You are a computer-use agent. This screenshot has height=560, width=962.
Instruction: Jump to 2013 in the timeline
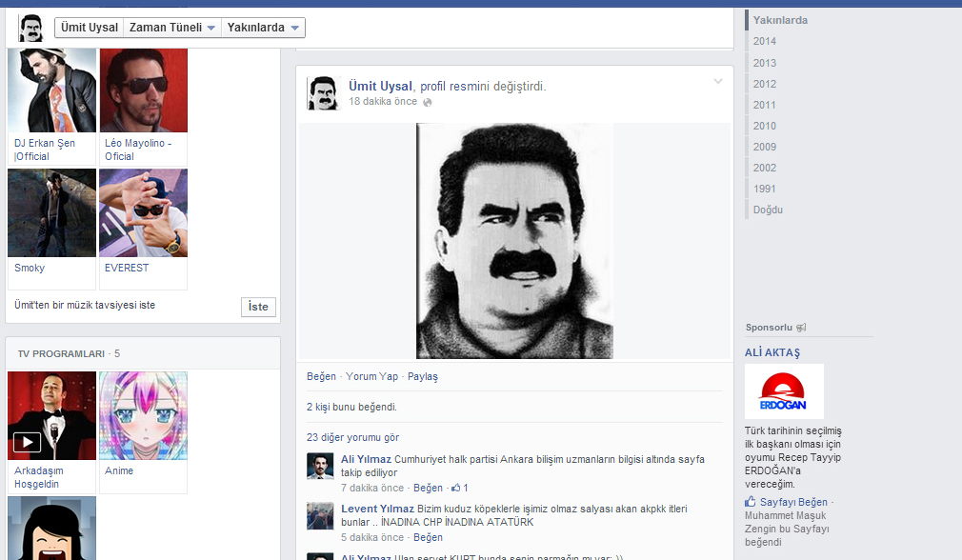[x=765, y=63]
